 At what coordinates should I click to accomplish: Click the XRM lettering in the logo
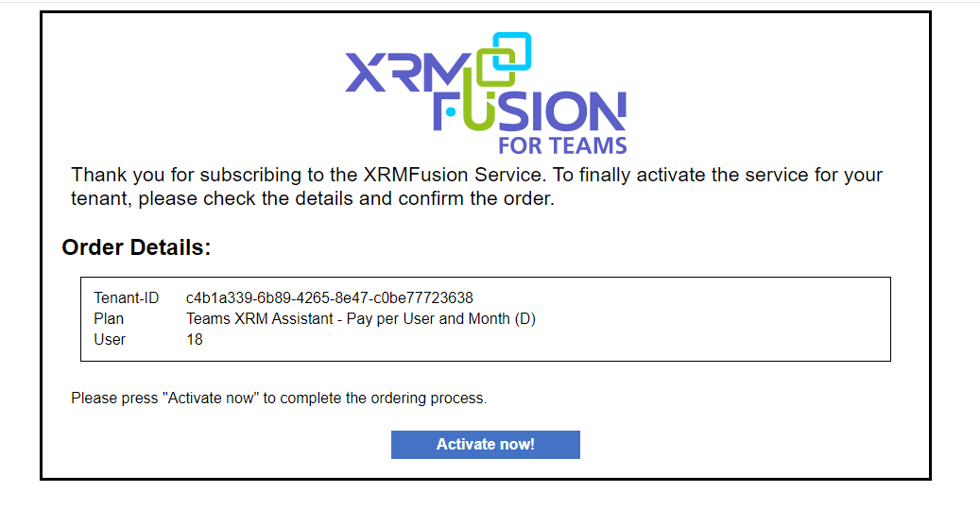409,73
